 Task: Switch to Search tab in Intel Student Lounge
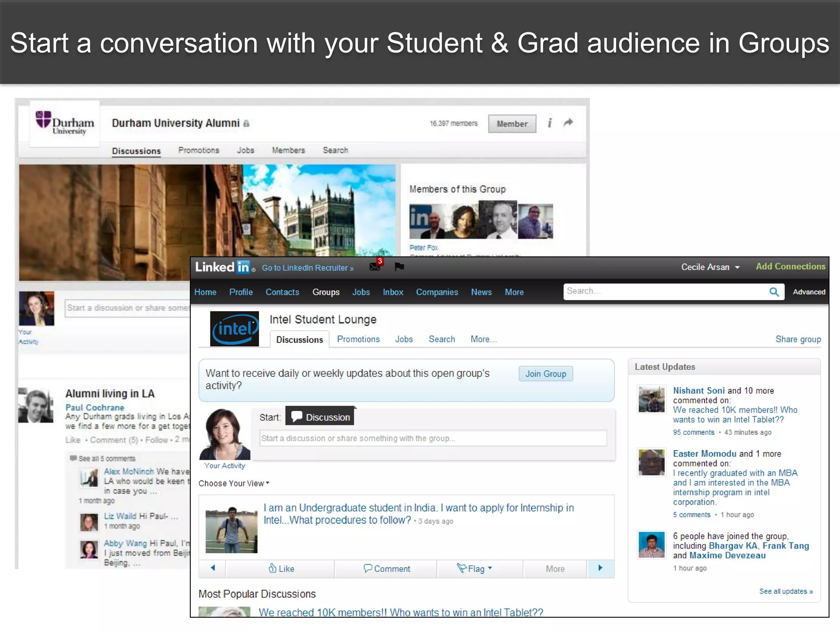(442, 339)
